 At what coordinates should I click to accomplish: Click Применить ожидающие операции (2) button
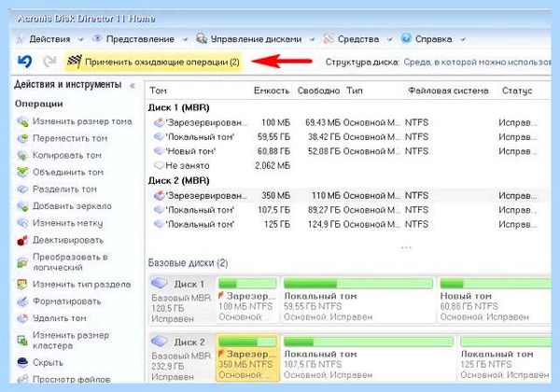[x=154, y=63]
